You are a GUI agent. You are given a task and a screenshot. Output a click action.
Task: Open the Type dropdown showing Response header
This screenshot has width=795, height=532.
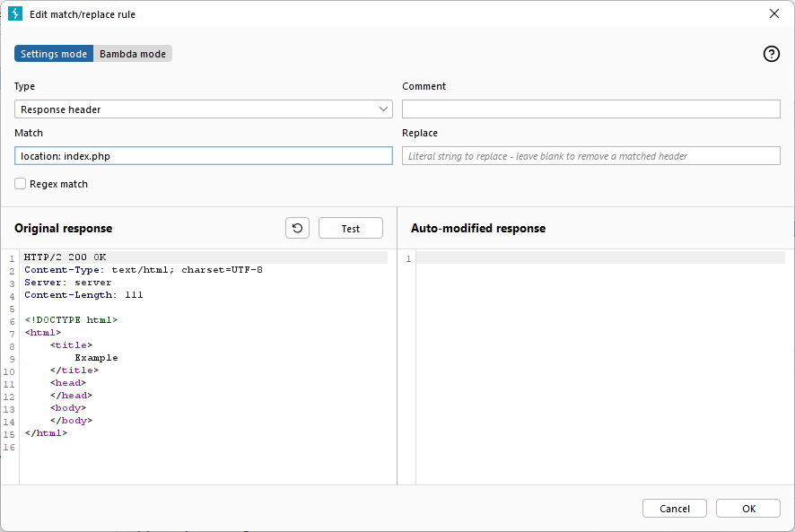pyautogui.click(x=204, y=109)
